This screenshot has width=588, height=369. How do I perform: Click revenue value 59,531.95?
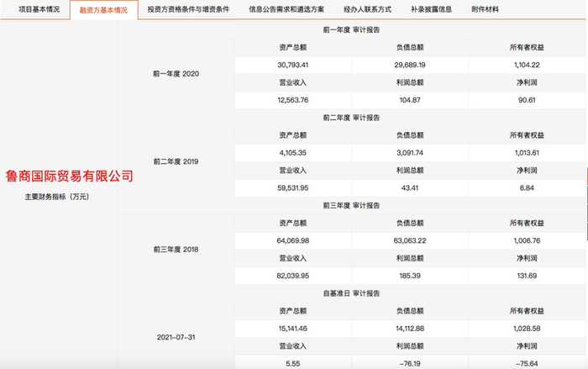(x=293, y=188)
